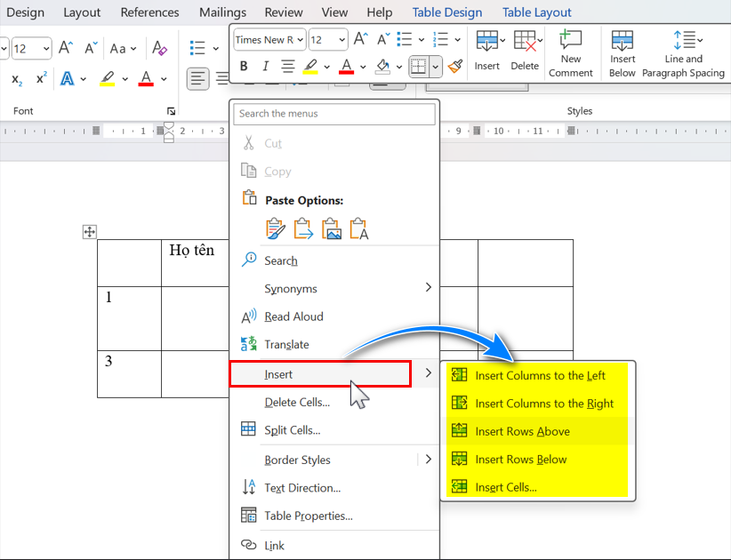Viewport: 731px width, 560px height.
Task: Click the New Comment icon
Action: point(570,41)
